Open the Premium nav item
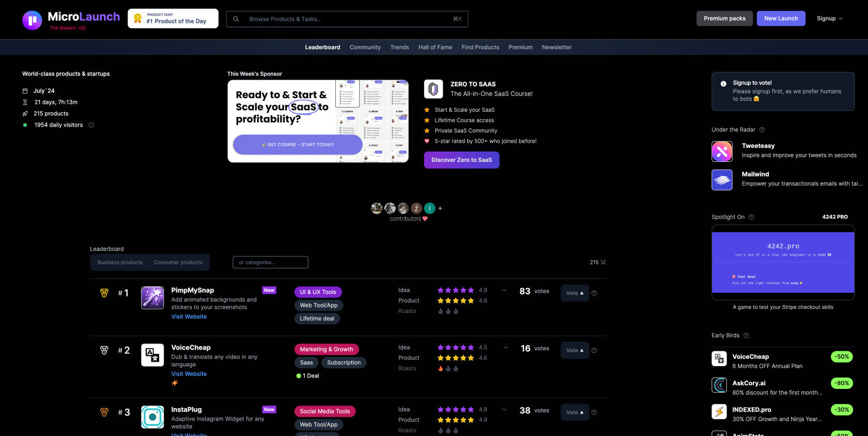The height and width of the screenshot is (436, 868). (520, 47)
